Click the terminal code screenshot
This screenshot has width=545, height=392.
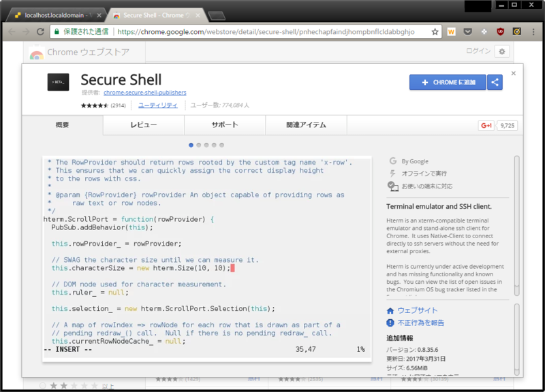(x=207, y=259)
